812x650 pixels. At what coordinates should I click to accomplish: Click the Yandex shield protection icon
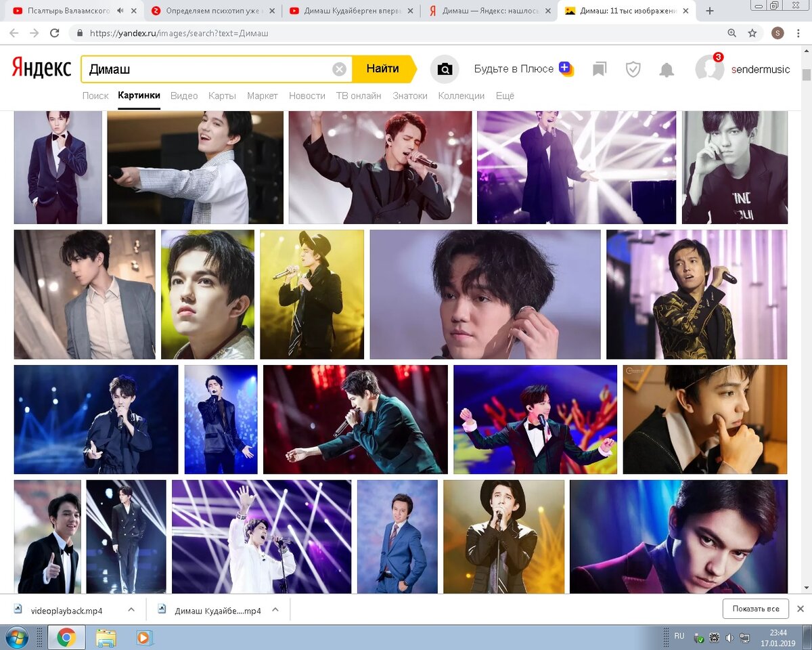(x=633, y=69)
